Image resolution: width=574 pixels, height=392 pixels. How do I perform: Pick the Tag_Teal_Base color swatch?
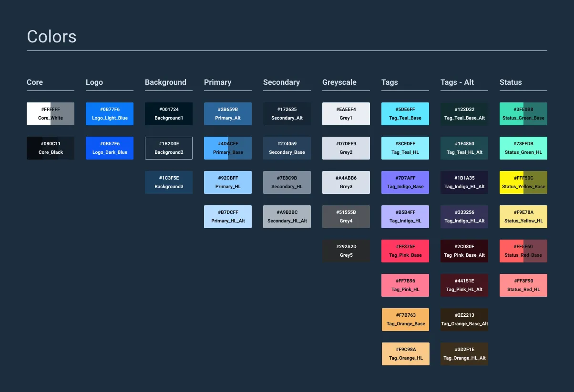click(x=405, y=113)
